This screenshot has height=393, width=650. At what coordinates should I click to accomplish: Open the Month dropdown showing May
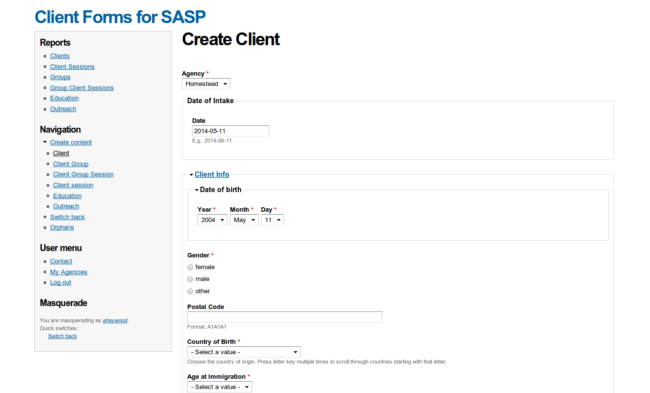pyautogui.click(x=244, y=220)
